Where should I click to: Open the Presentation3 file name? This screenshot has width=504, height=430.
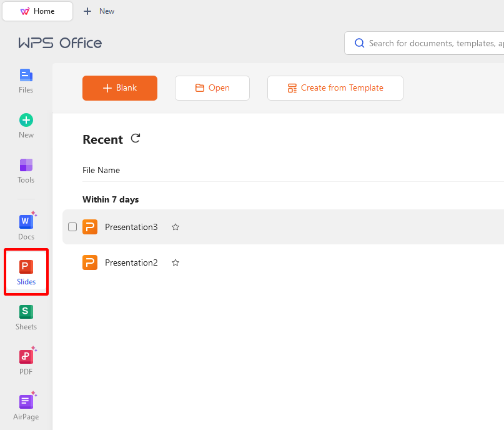(131, 227)
